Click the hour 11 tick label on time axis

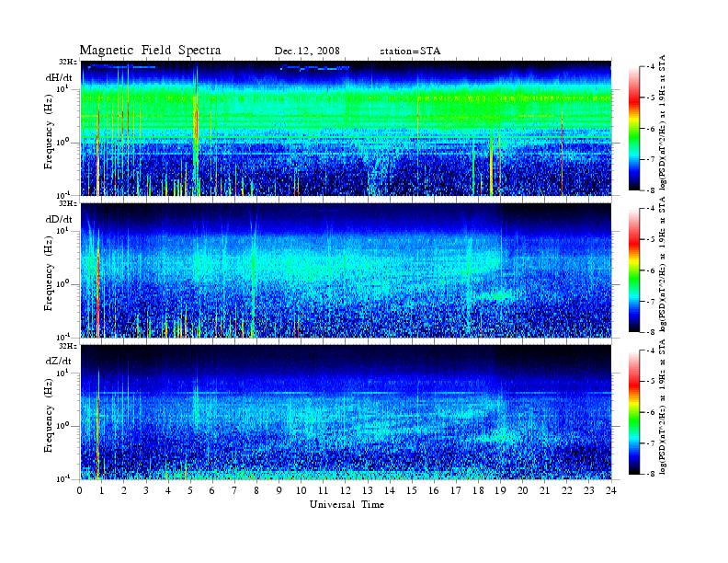pos(324,490)
